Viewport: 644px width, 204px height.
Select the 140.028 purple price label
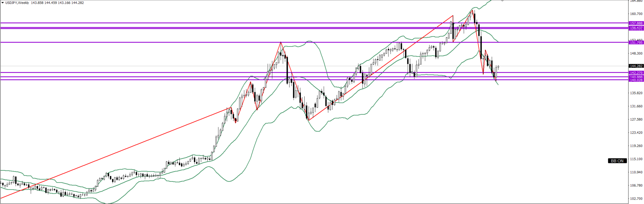point(636,80)
